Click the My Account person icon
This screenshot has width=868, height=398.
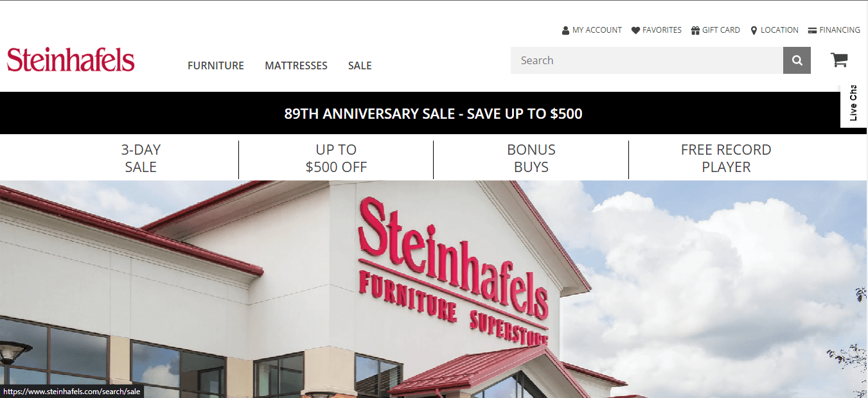(565, 30)
